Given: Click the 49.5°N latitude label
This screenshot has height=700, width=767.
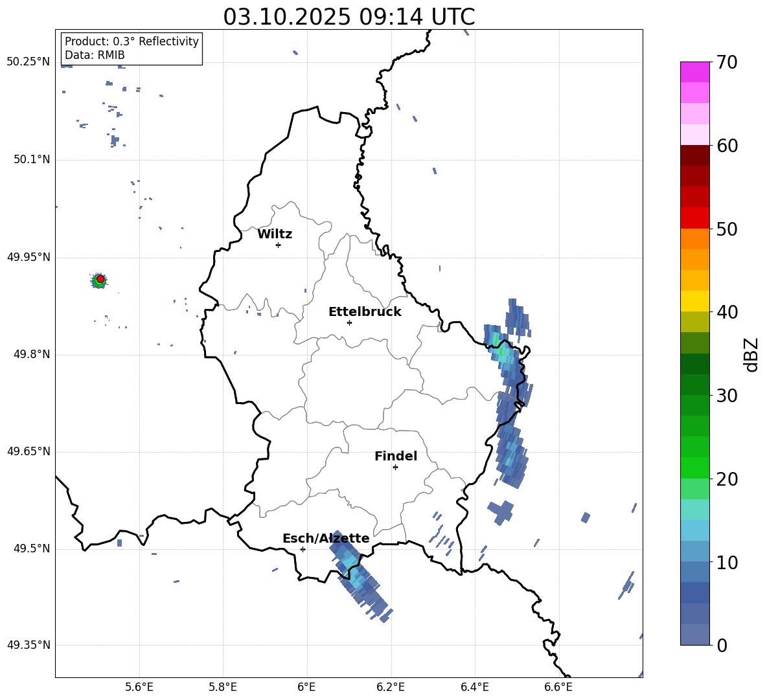Looking at the screenshot, I should click(32, 548).
